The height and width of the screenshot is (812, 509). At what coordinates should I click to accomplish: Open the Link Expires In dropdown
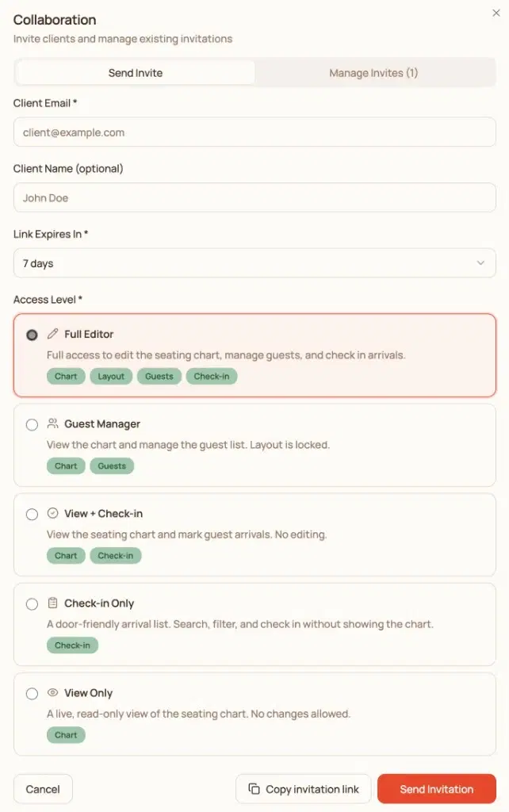point(254,262)
